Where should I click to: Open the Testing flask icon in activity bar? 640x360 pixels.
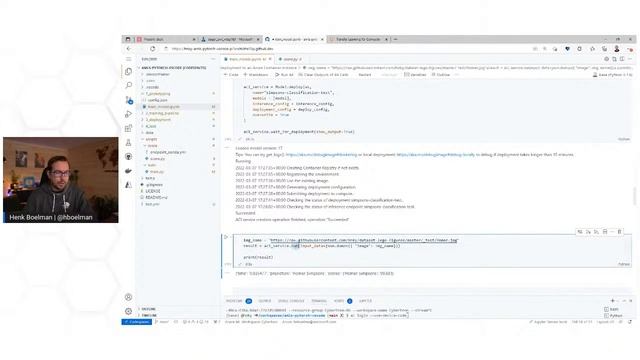tap(129, 142)
